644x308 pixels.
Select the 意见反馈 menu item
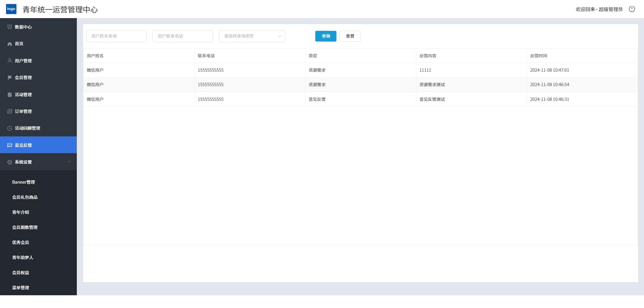click(38, 145)
